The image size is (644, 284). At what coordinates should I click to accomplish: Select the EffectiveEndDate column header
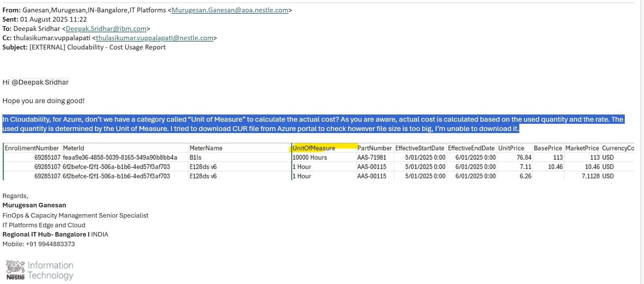[471, 148]
